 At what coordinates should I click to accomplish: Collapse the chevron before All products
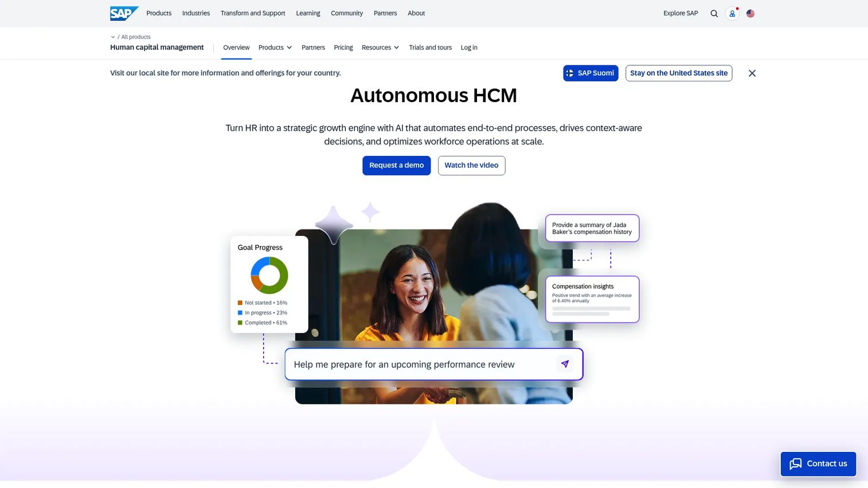(x=113, y=37)
